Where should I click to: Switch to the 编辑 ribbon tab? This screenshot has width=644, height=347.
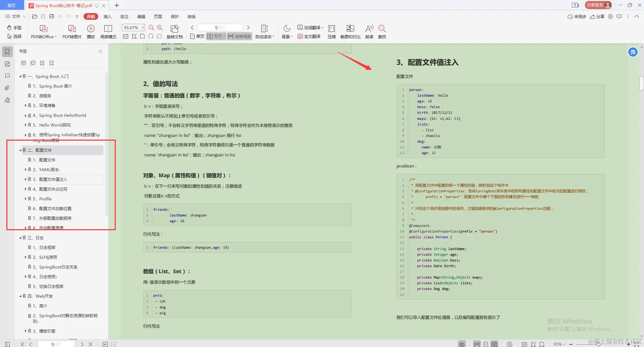(x=141, y=16)
